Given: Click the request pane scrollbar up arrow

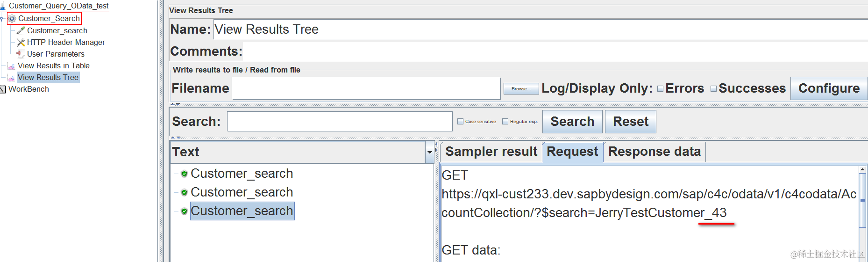Looking at the screenshot, I should click(862, 169).
